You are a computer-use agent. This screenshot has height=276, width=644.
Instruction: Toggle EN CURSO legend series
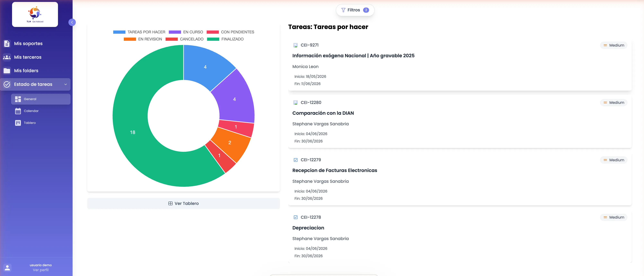coord(186,32)
